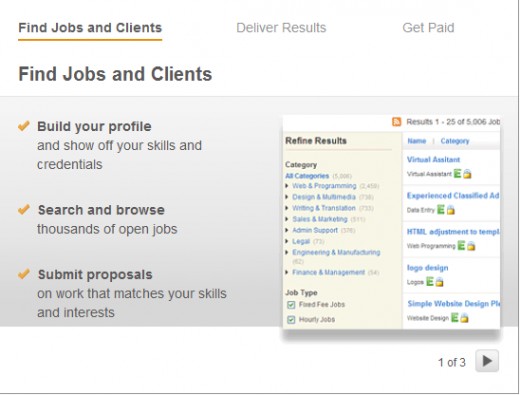
Task: Click the orange RSS feed icon
Action: tap(397, 122)
